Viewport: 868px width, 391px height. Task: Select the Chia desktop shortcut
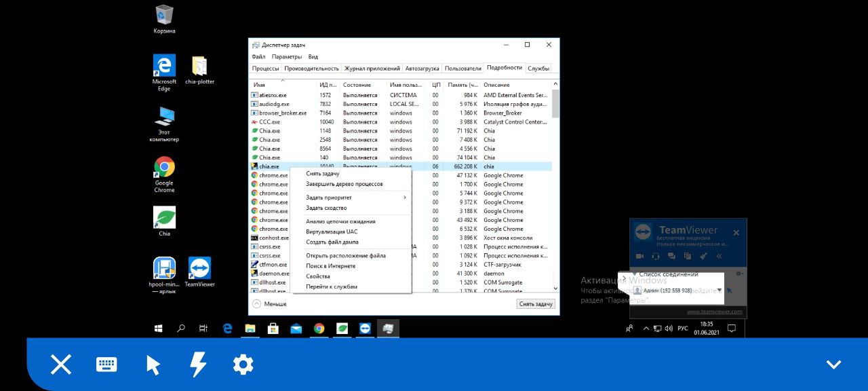(x=164, y=222)
